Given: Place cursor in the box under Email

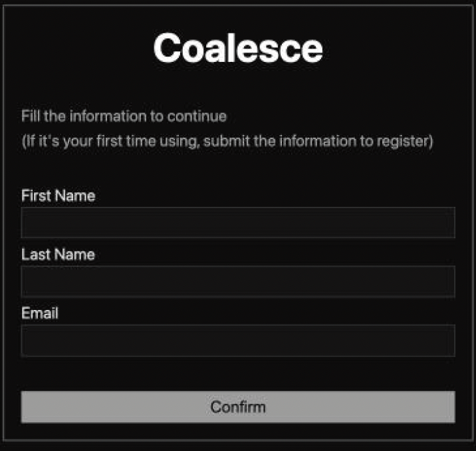Looking at the screenshot, I should tap(238, 340).
